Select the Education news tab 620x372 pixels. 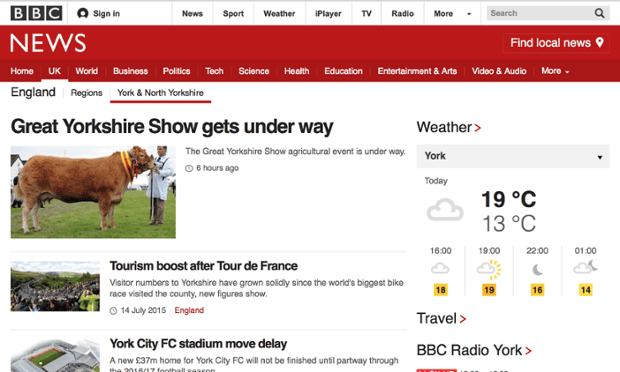tap(343, 71)
